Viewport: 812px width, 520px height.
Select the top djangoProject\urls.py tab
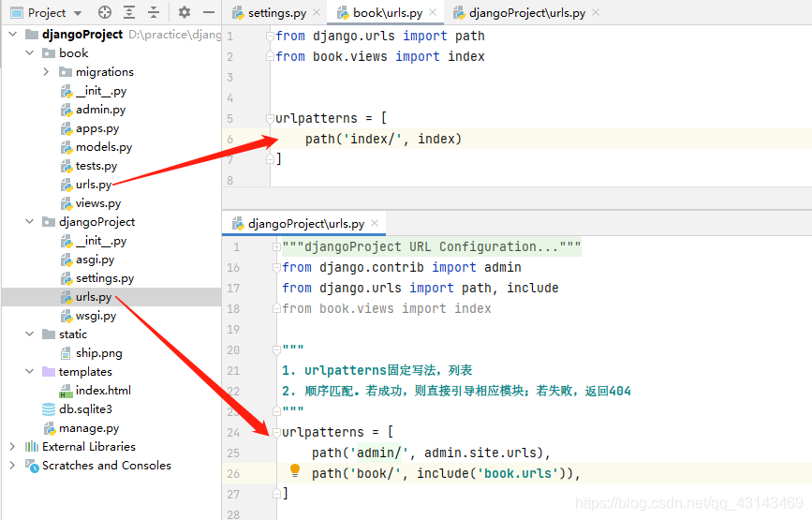[527, 12]
